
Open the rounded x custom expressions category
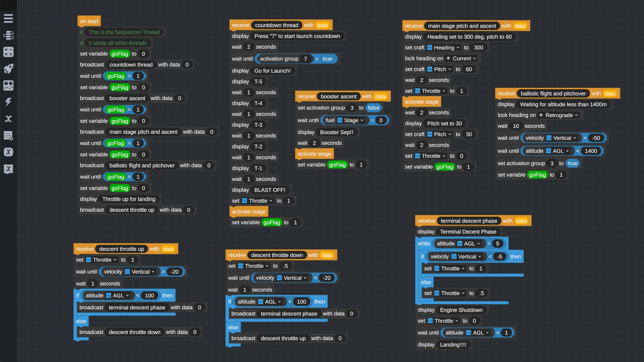click(x=8, y=152)
